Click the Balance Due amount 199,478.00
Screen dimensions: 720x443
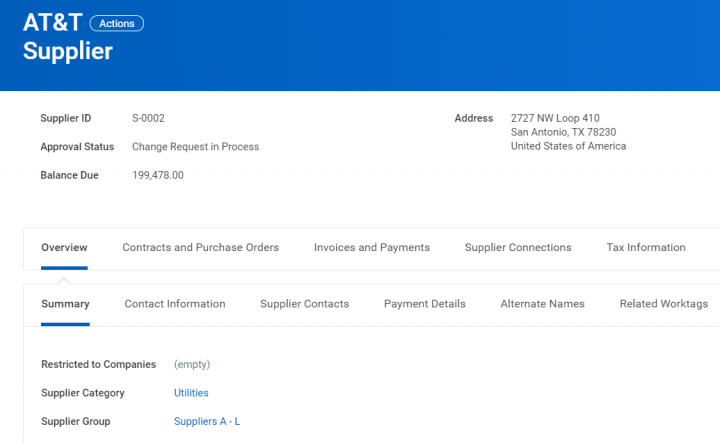click(157, 176)
